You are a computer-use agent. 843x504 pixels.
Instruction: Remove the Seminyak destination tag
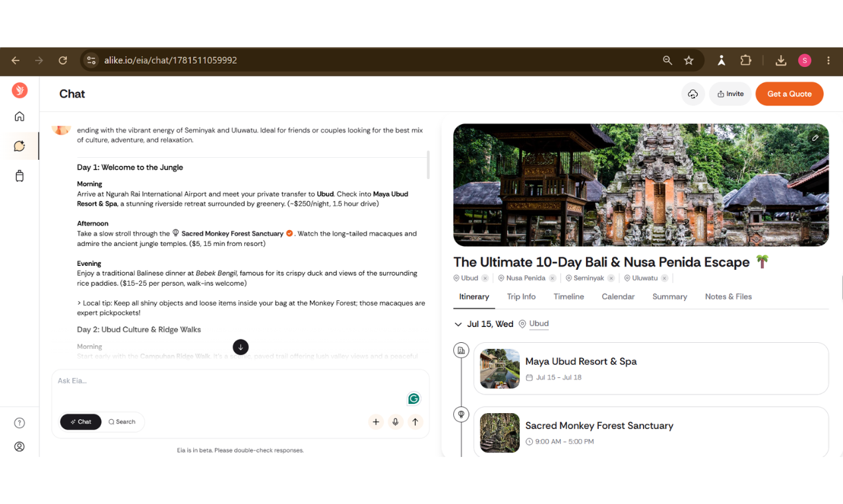click(x=611, y=279)
